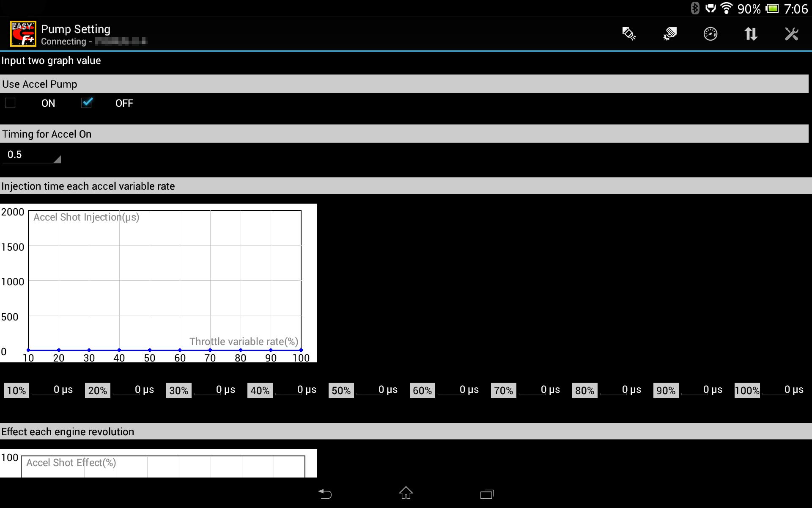Tap the 100% label box

tap(747, 390)
